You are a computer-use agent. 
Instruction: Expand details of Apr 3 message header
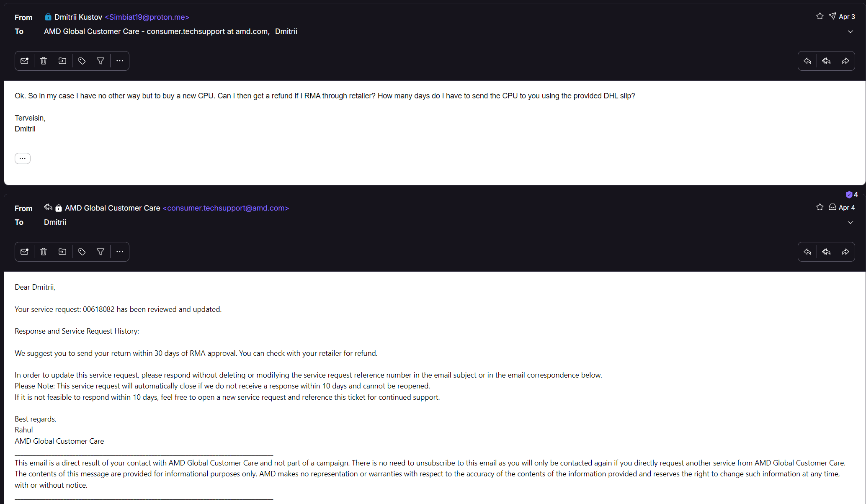(851, 32)
